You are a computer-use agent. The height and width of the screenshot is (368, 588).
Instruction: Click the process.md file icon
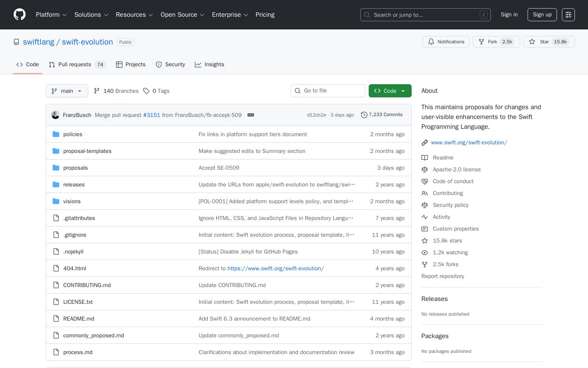[56, 352]
